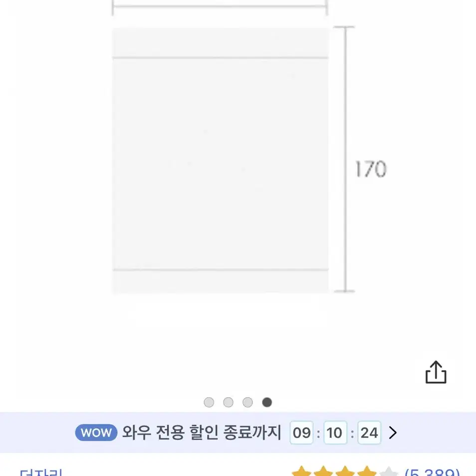Click the minutes countdown box showing 10
Viewport: 476px width, 476px height.
pos(335,433)
